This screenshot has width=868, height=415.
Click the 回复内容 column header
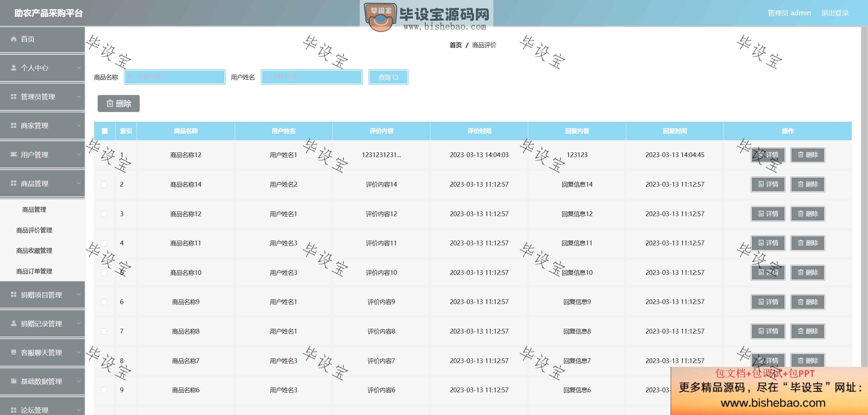click(x=577, y=131)
